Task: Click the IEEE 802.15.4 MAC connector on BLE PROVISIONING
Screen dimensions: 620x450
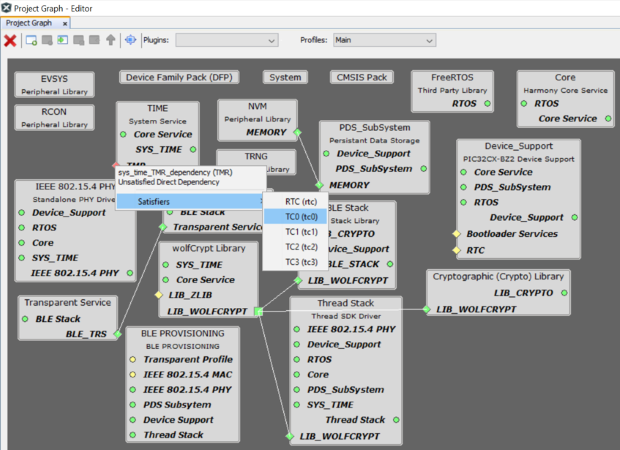Action: click(133, 374)
